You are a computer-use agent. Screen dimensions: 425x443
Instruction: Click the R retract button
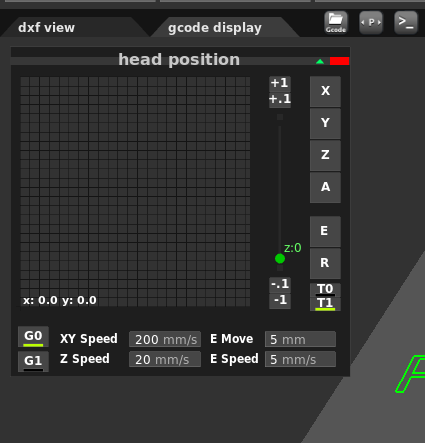pos(325,263)
